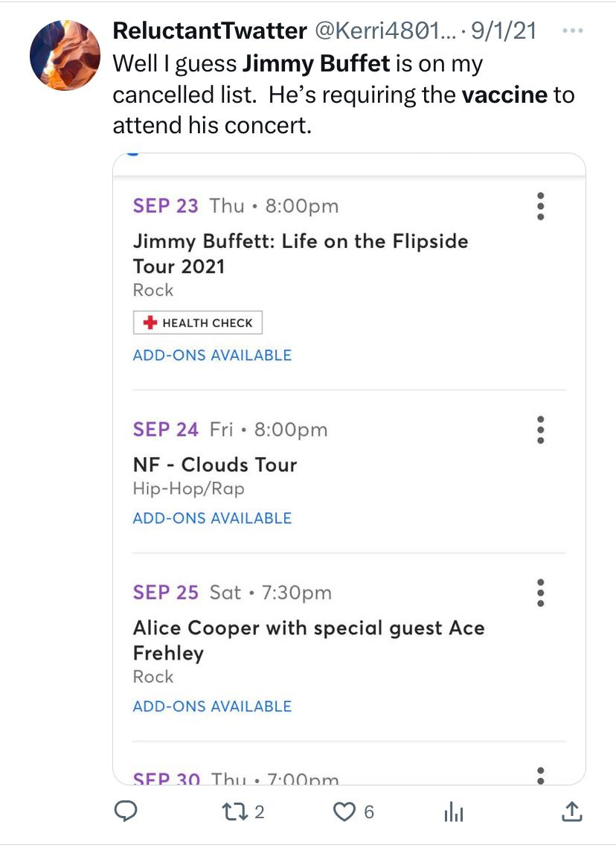
Task: Click the reply speech bubble icon
Action: click(x=126, y=812)
